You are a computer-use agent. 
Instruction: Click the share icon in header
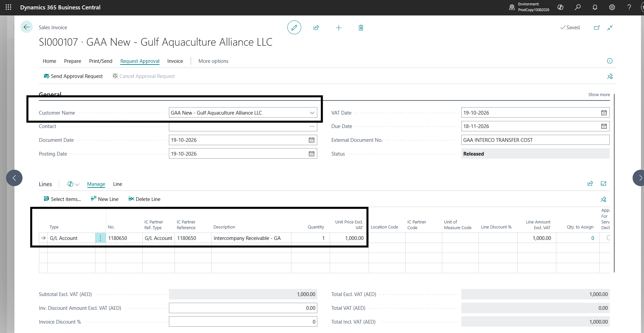tap(316, 28)
